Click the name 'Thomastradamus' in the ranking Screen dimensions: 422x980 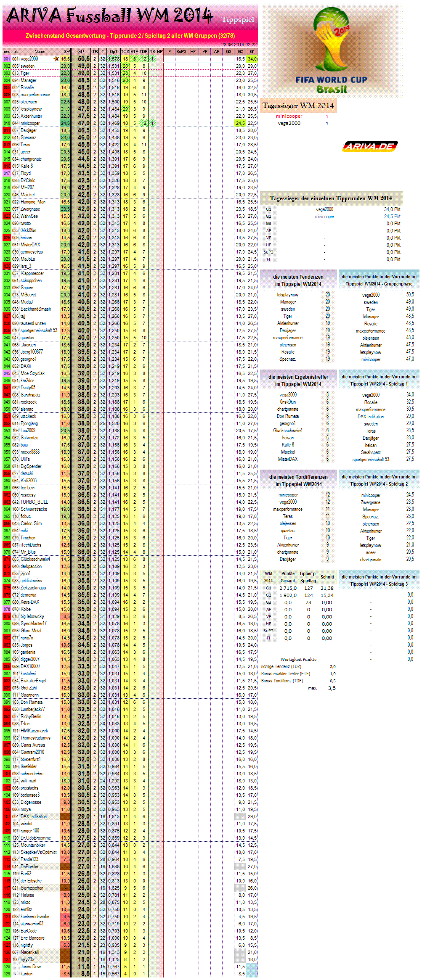(x=35, y=738)
